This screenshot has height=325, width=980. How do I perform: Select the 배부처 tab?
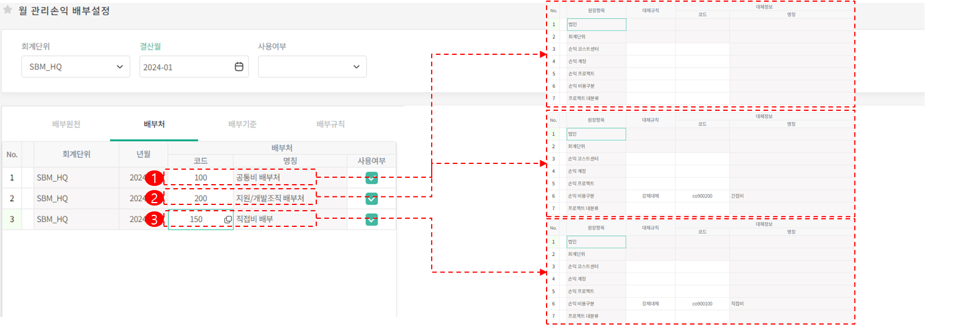[x=154, y=124]
